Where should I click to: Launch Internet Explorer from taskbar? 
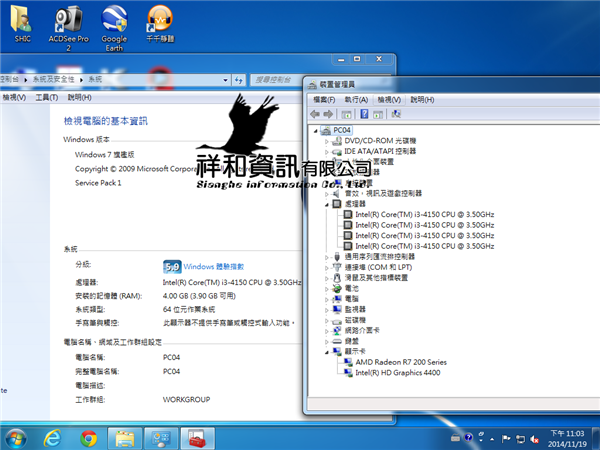coord(52,439)
